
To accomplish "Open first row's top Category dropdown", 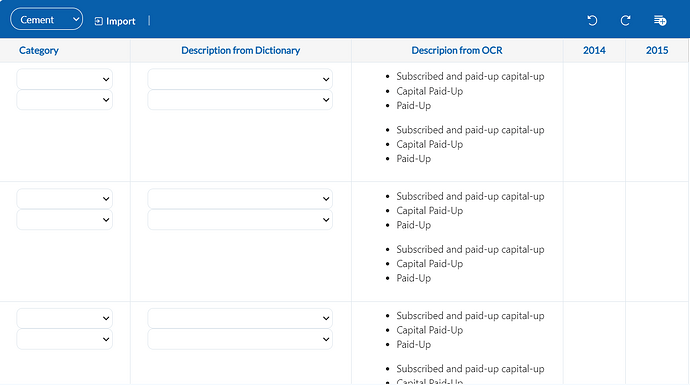I will pyautogui.click(x=65, y=79).
